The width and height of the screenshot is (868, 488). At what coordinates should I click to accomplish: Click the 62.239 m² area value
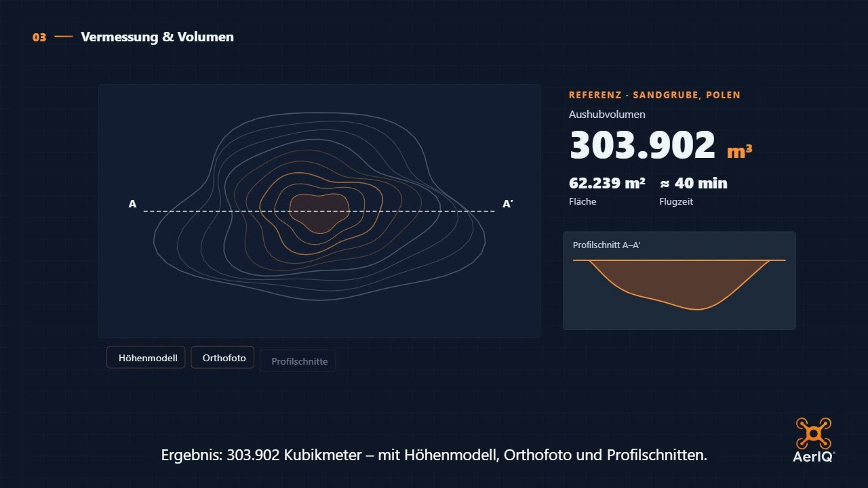pyautogui.click(x=607, y=183)
